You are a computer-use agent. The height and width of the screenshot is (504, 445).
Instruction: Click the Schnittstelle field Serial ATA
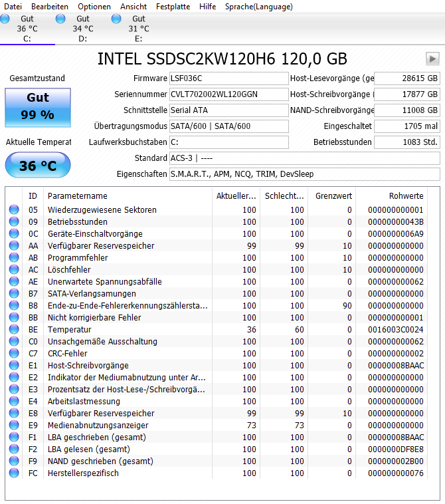click(229, 110)
